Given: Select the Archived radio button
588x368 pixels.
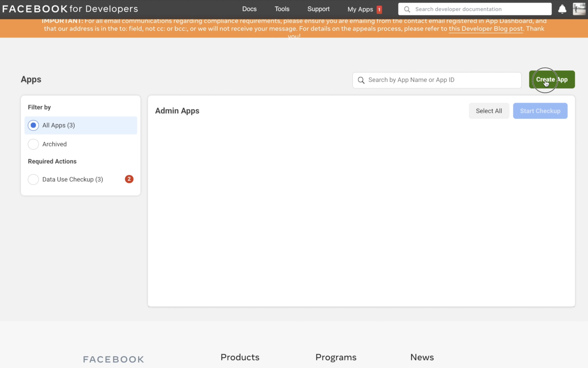Looking at the screenshot, I should pos(33,144).
